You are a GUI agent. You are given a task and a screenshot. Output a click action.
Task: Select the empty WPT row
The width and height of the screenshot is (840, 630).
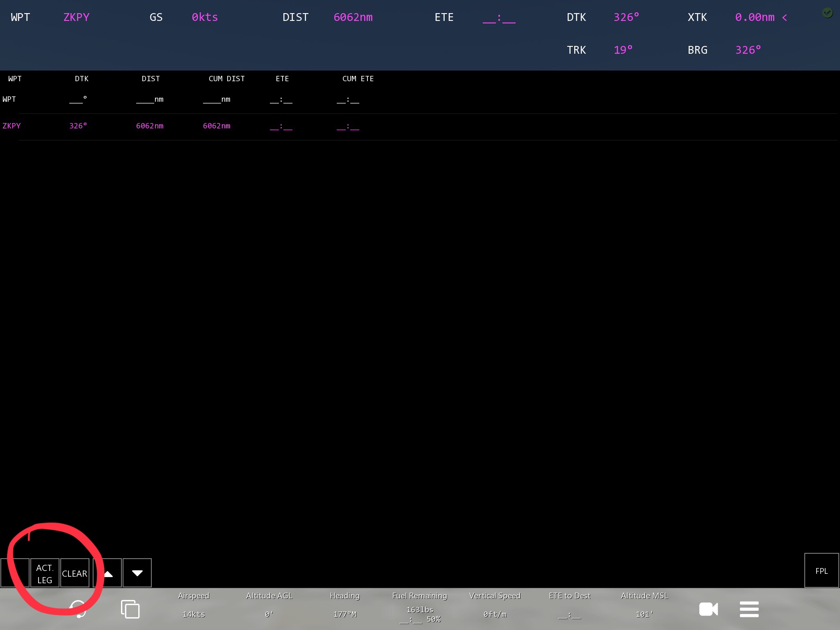pos(9,99)
